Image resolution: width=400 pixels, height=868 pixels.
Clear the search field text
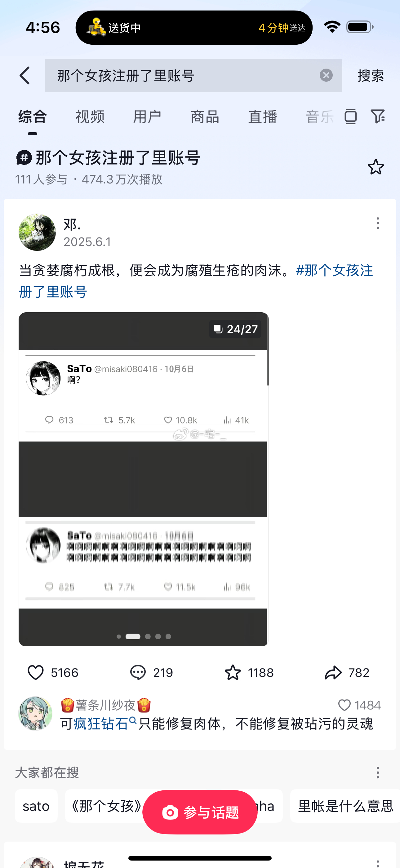[326, 75]
